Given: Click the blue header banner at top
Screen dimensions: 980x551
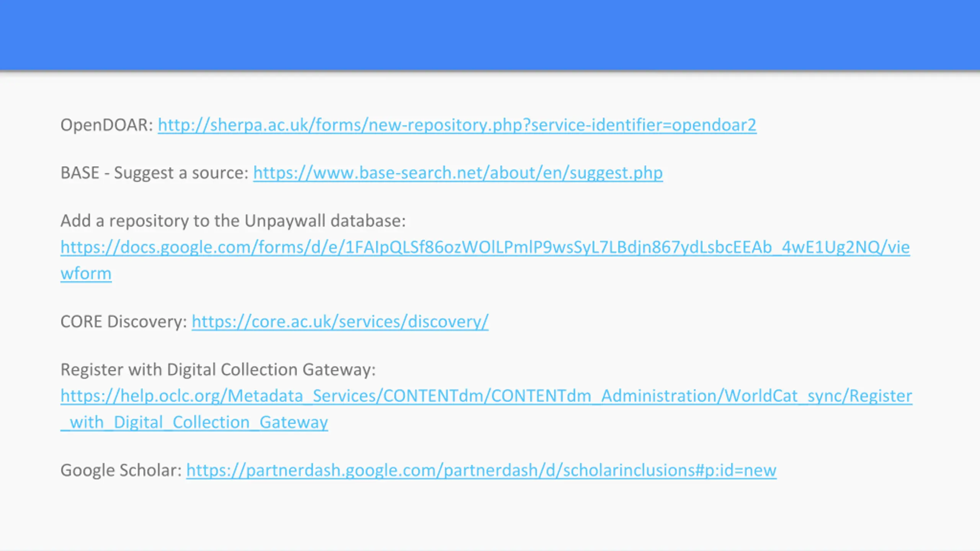Looking at the screenshot, I should tap(490, 35).
